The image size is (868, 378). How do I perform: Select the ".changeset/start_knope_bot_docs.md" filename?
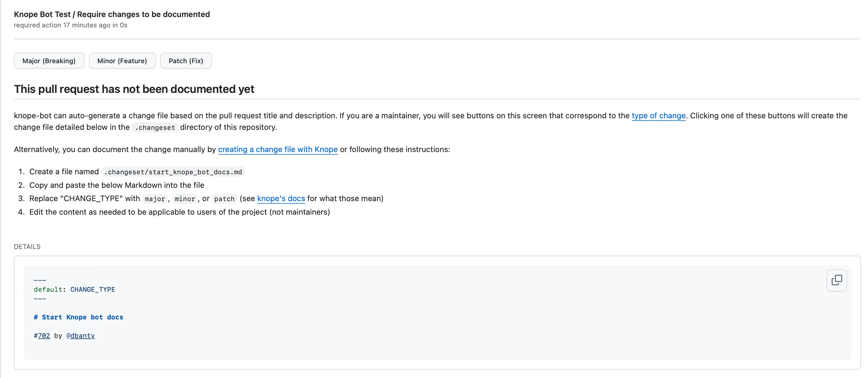click(x=172, y=172)
